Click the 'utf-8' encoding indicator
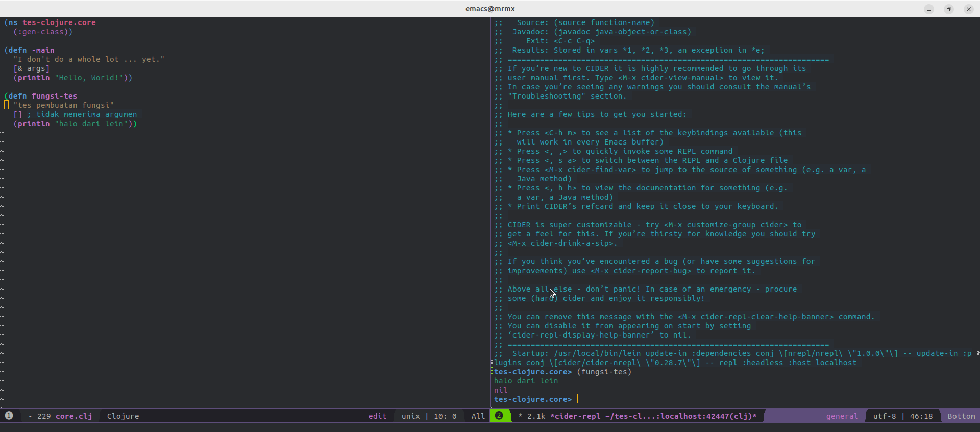This screenshot has width=980, height=432. pos(885,416)
